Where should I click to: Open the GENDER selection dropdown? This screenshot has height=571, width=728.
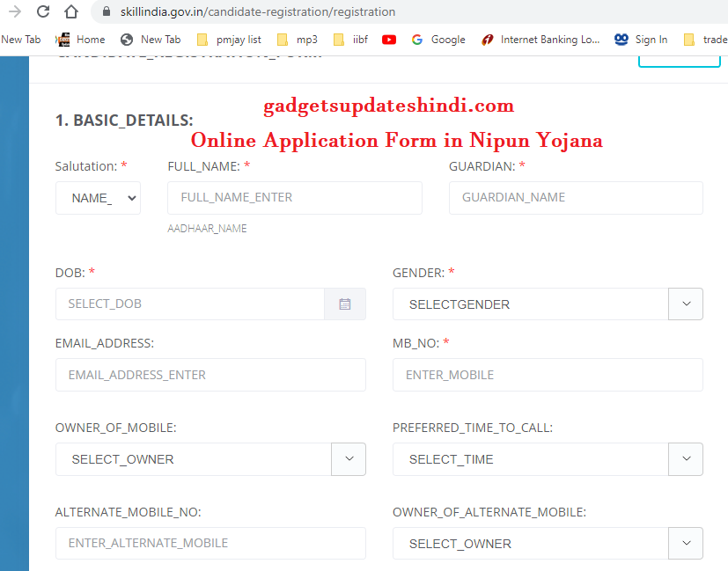pos(685,304)
